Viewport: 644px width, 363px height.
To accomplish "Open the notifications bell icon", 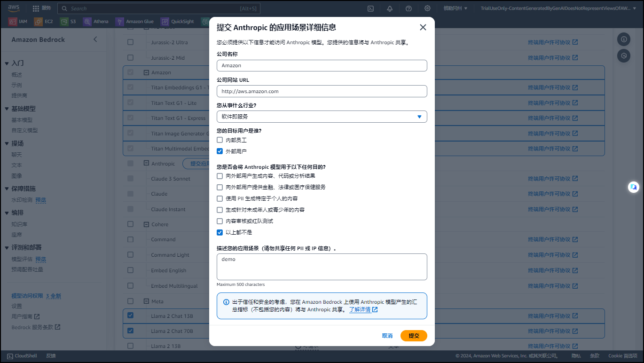I will click(x=390, y=8).
